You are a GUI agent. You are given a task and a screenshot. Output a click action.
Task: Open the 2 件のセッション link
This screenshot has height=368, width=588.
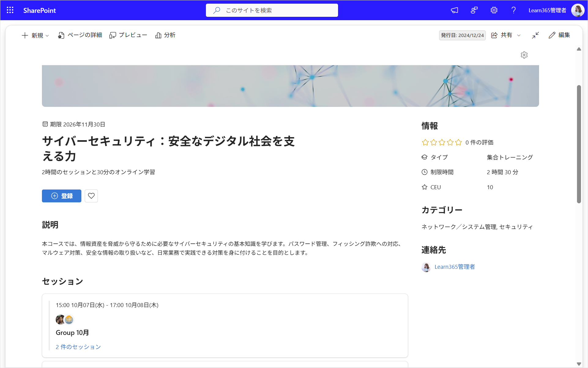pos(78,347)
